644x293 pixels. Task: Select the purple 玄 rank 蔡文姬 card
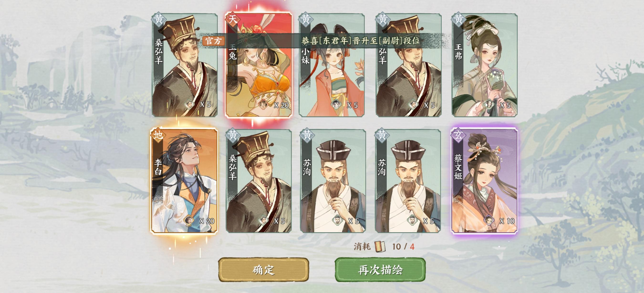coord(484,181)
